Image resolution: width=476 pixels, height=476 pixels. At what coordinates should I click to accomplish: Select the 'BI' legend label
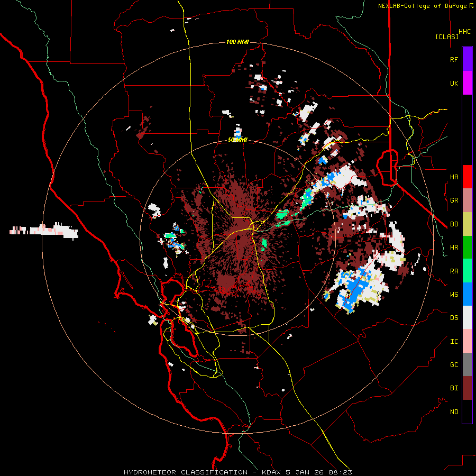click(x=454, y=388)
